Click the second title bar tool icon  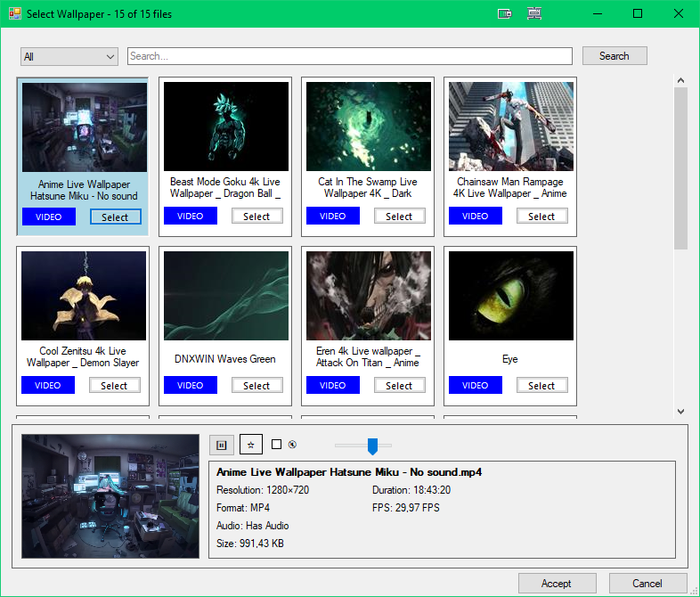(x=534, y=14)
